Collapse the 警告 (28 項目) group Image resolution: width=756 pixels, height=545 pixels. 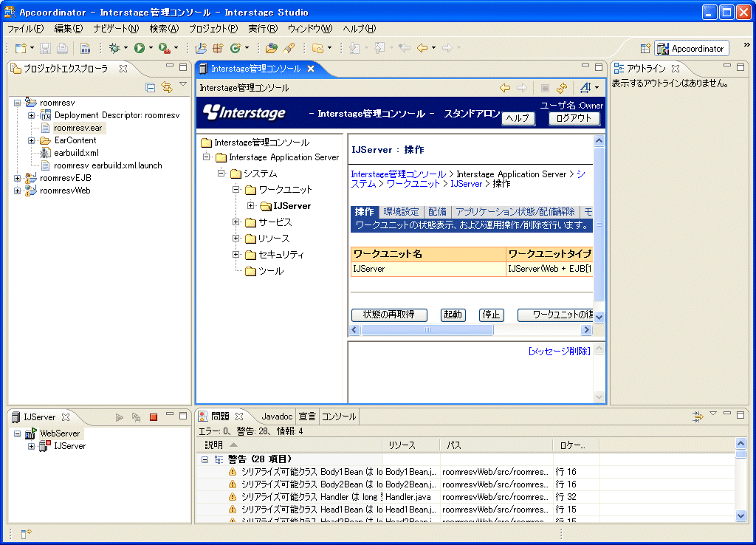(x=205, y=459)
